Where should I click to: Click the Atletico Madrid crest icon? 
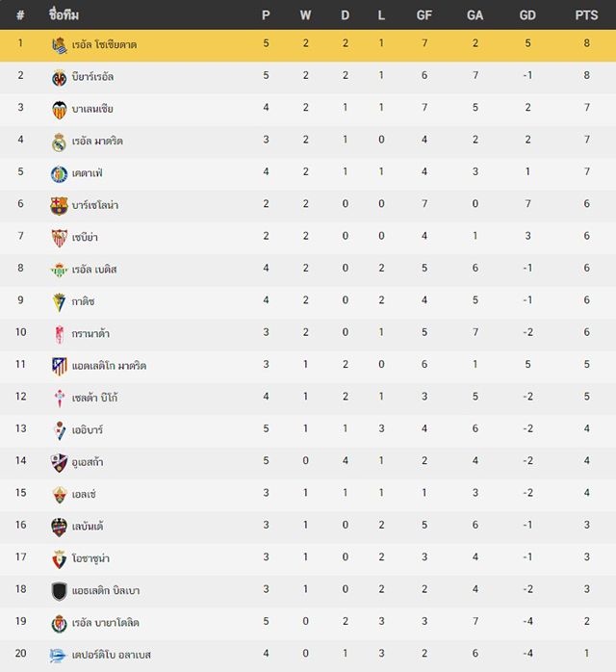tap(59, 367)
